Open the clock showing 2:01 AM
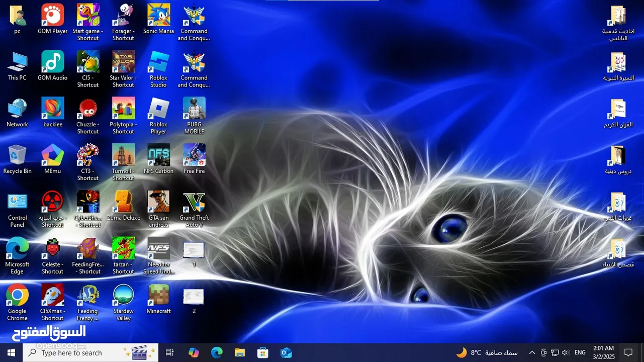This screenshot has height=362, width=644. [603, 352]
